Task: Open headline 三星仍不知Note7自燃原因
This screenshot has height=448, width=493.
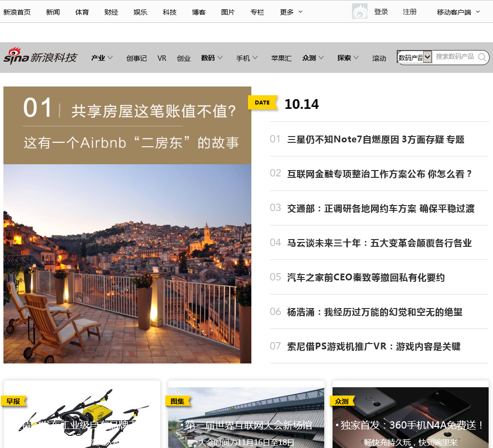Action: coord(376,139)
